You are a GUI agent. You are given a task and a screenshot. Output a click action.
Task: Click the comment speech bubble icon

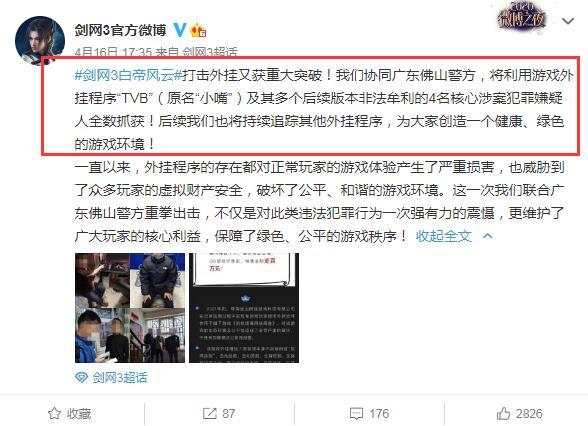pyautogui.click(x=356, y=414)
